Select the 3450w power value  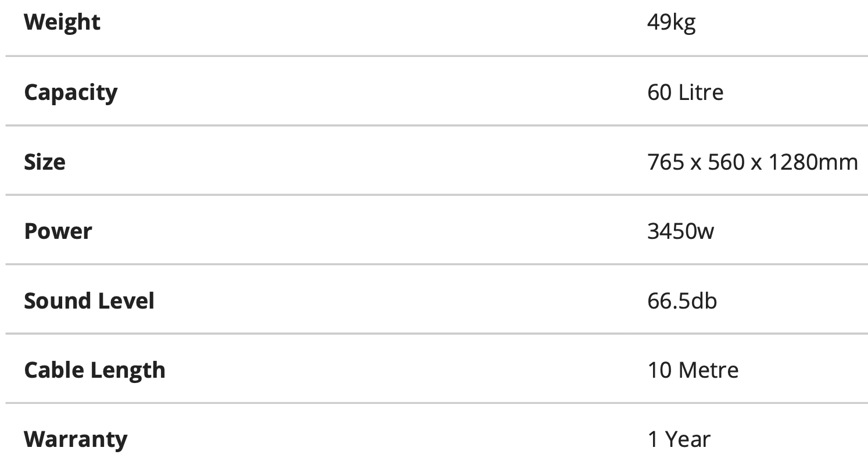pyautogui.click(x=680, y=231)
